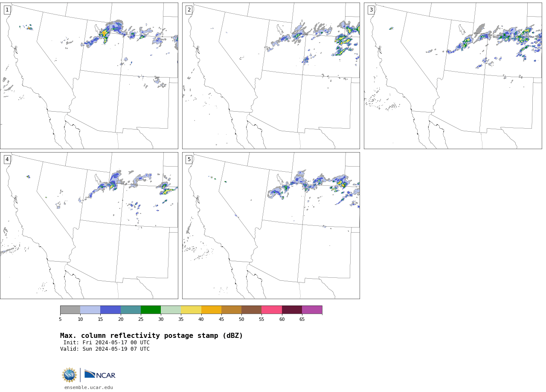546x392 pixels.
Task: Click the teal 20-25 dBZ swatch
Action: click(x=131, y=310)
